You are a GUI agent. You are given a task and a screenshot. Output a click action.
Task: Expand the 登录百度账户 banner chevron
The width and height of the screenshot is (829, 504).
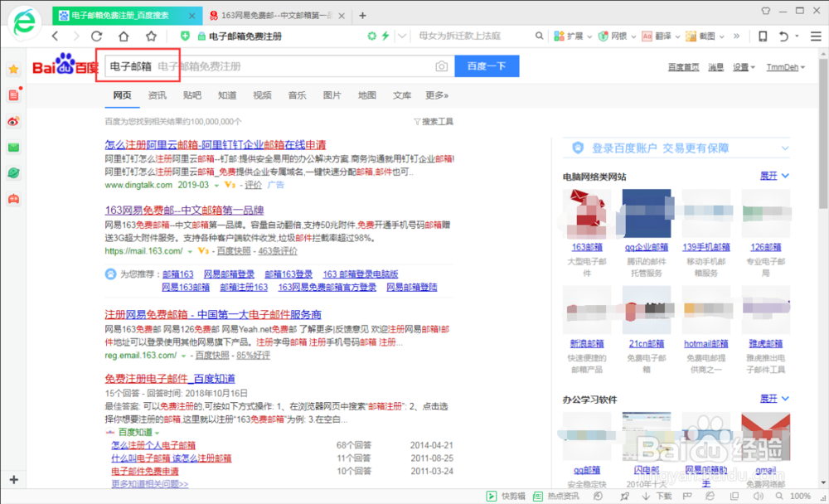[x=785, y=148]
